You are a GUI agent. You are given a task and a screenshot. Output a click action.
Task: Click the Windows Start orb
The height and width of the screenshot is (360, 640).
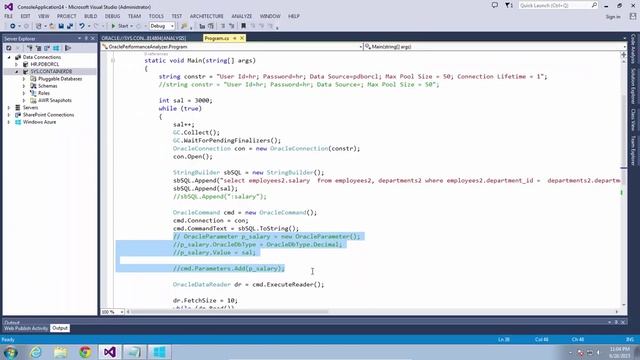pyautogui.click(x=10, y=352)
